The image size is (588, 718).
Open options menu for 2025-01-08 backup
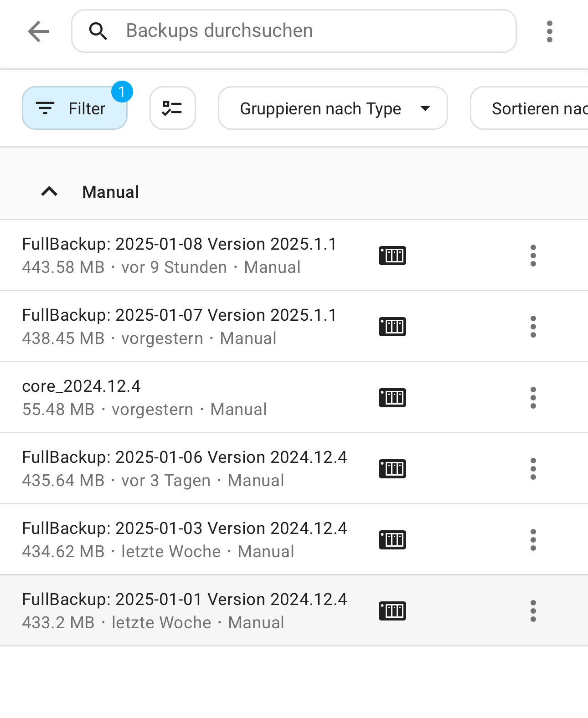coord(533,255)
